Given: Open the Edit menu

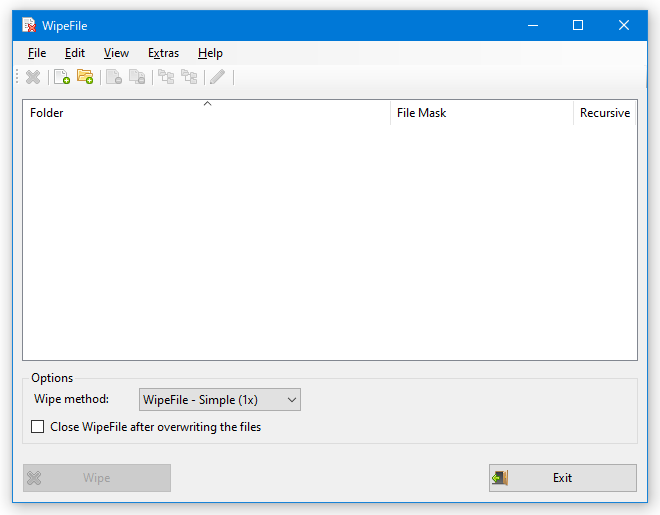Looking at the screenshot, I should coord(75,53).
